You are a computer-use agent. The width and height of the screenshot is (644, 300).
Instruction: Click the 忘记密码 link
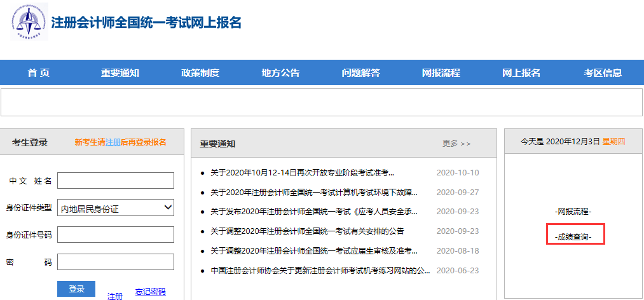coord(150,292)
